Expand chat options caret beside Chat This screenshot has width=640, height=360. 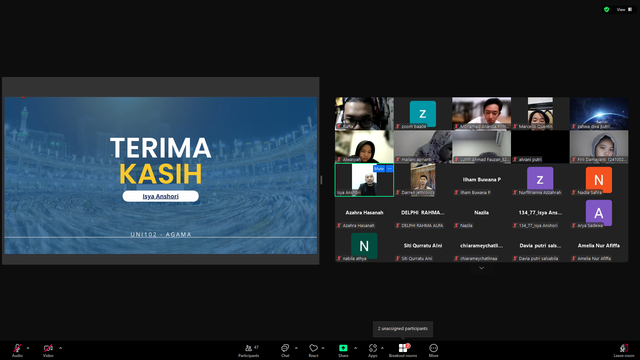296,348
